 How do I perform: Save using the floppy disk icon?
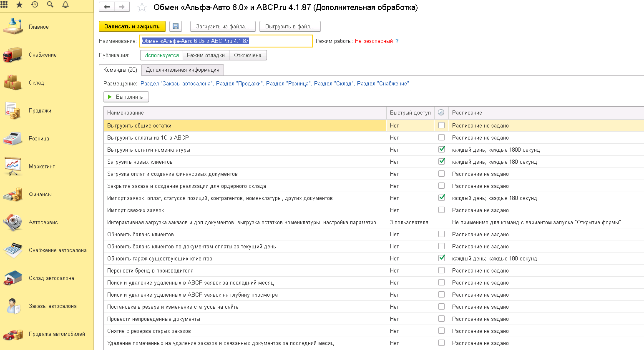coord(176,26)
